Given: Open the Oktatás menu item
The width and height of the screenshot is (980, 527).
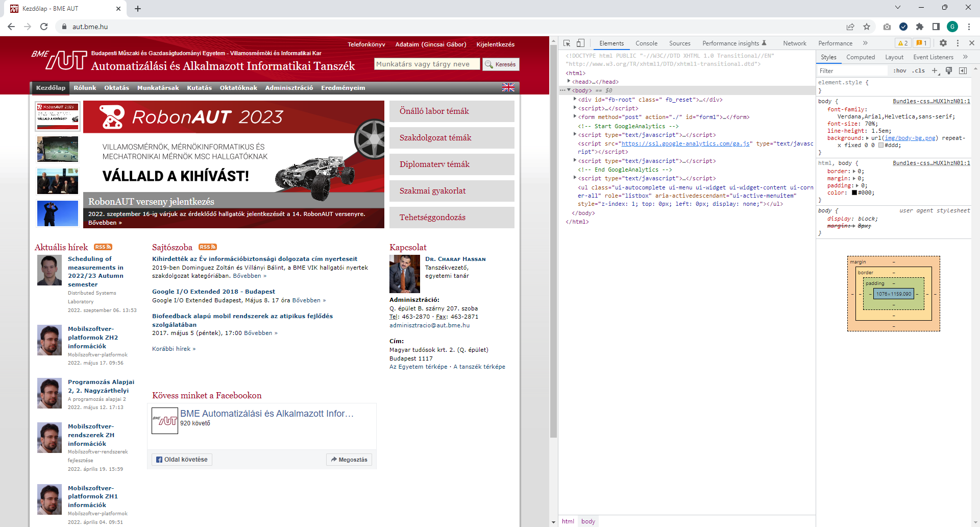Looking at the screenshot, I should (116, 88).
